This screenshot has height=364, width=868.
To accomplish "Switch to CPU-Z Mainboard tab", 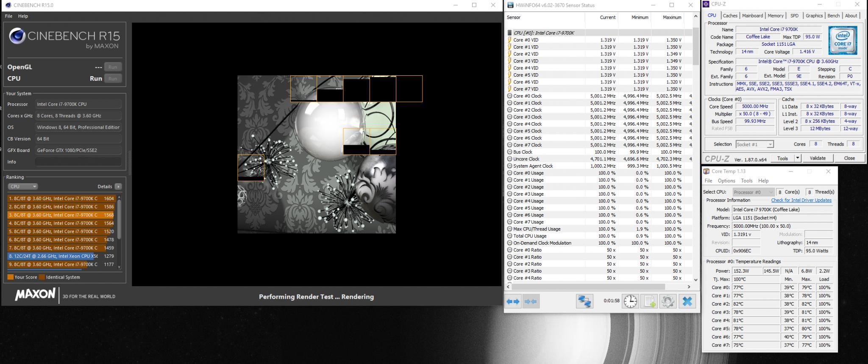I will (x=752, y=16).
